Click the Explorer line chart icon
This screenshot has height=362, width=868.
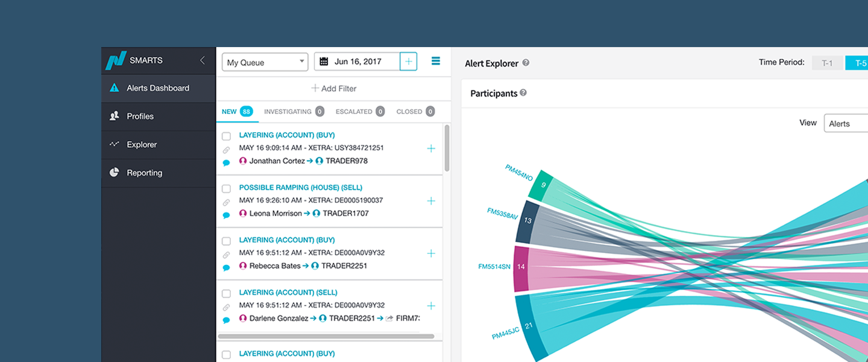[114, 144]
